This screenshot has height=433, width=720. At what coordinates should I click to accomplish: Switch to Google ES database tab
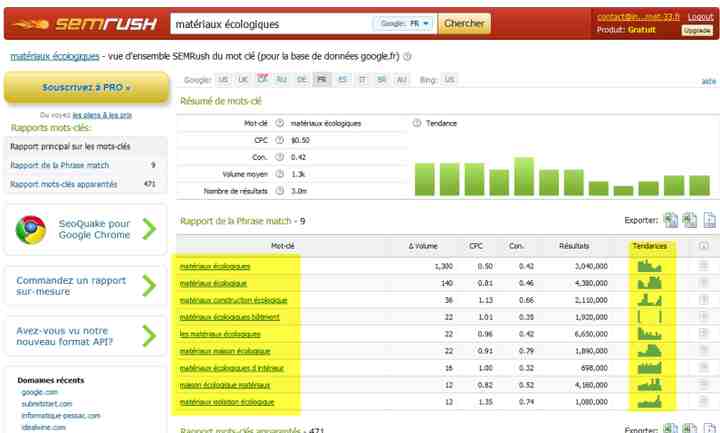click(x=342, y=79)
